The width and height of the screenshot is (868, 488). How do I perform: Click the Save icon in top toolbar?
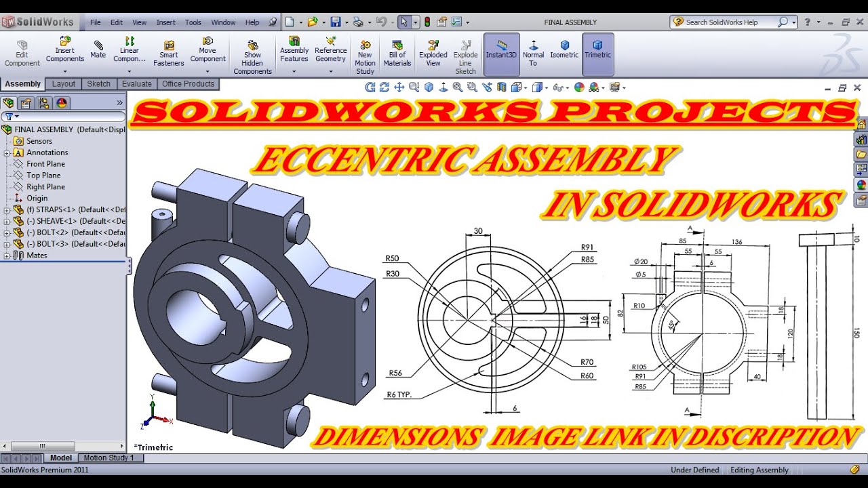click(x=335, y=22)
